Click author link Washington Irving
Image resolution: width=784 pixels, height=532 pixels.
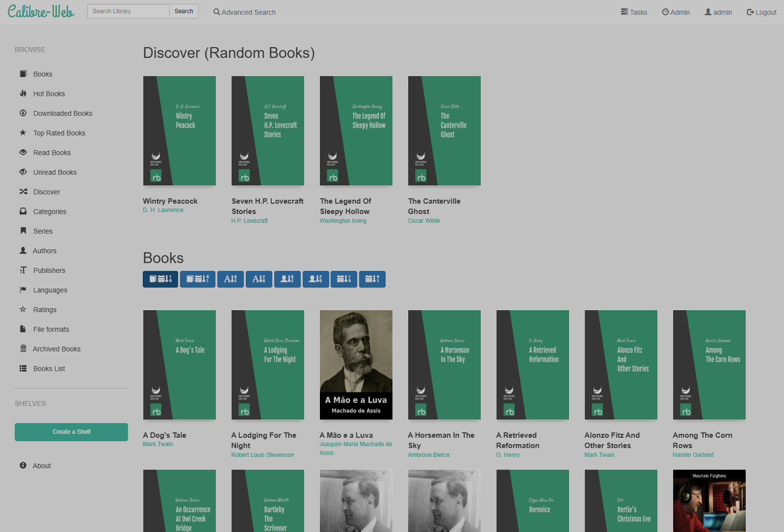point(343,221)
